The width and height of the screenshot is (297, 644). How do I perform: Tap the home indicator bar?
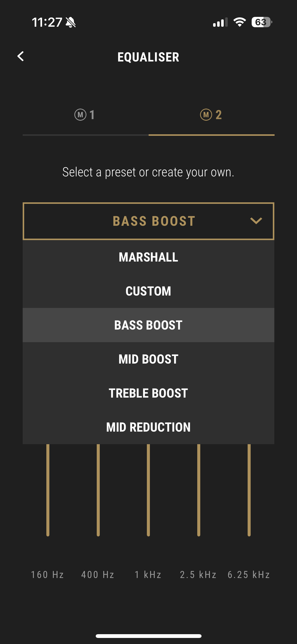coord(148,636)
